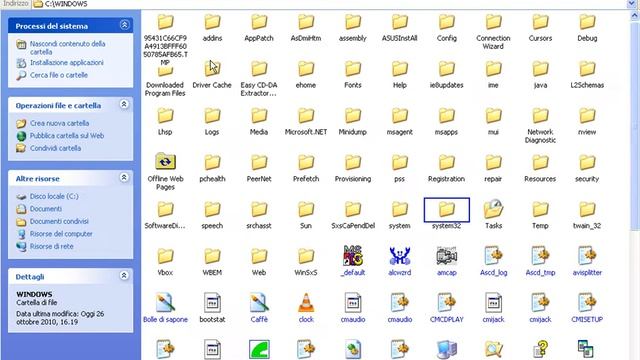The height and width of the screenshot is (360, 640).
Task: Click Pubblica cartella sul Web
Action: 67,136
